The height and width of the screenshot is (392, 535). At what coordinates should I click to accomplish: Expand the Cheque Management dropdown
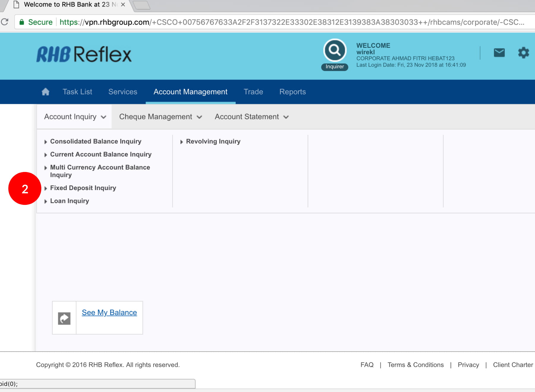pos(160,117)
